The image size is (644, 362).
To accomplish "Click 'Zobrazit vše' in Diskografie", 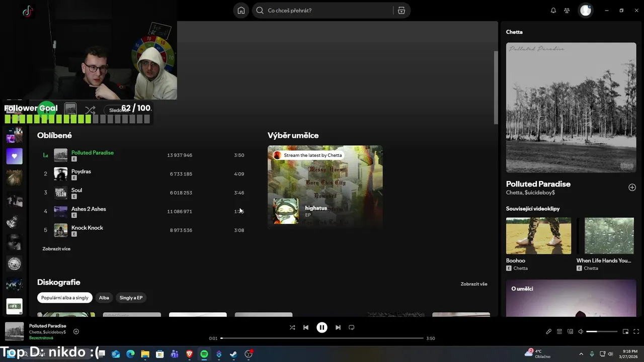I will coord(474,284).
